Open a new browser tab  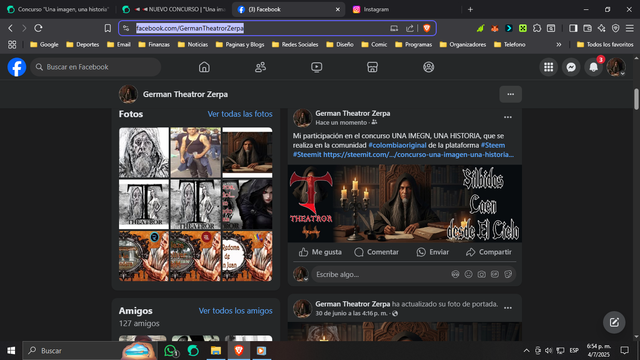[470, 9]
